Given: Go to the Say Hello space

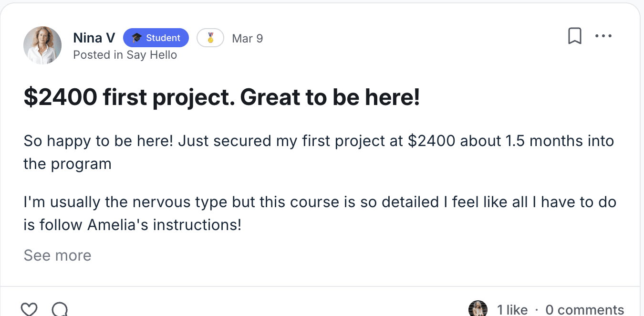Looking at the screenshot, I should (152, 55).
